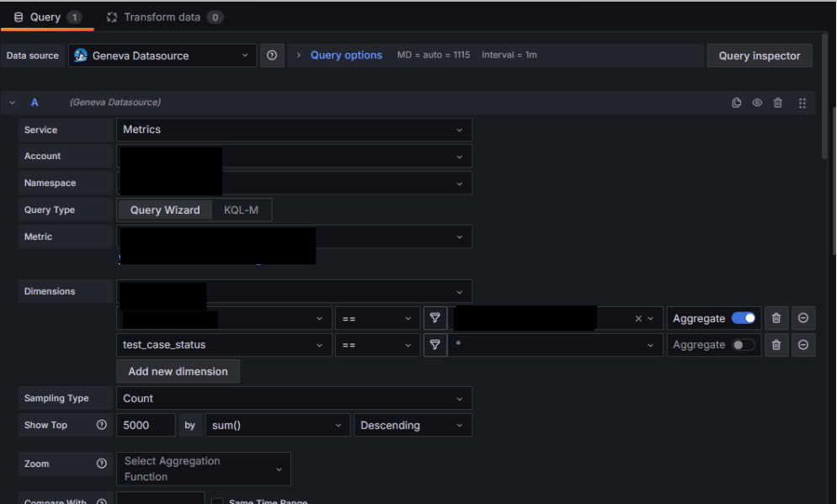Open the * value dropdown for test_case_status

click(x=555, y=345)
